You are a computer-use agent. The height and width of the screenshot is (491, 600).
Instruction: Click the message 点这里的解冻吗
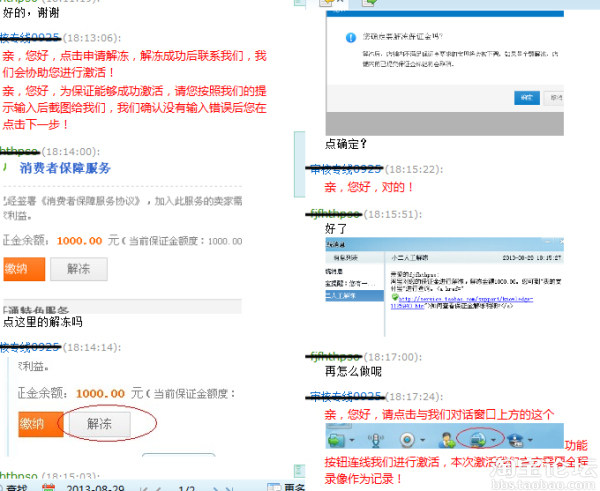pyautogui.click(x=42, y=321)
